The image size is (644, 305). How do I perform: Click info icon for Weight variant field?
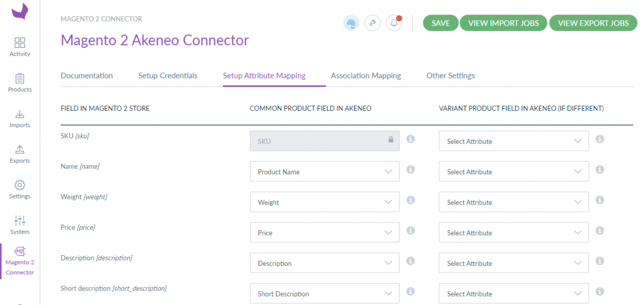coord(600,200)
